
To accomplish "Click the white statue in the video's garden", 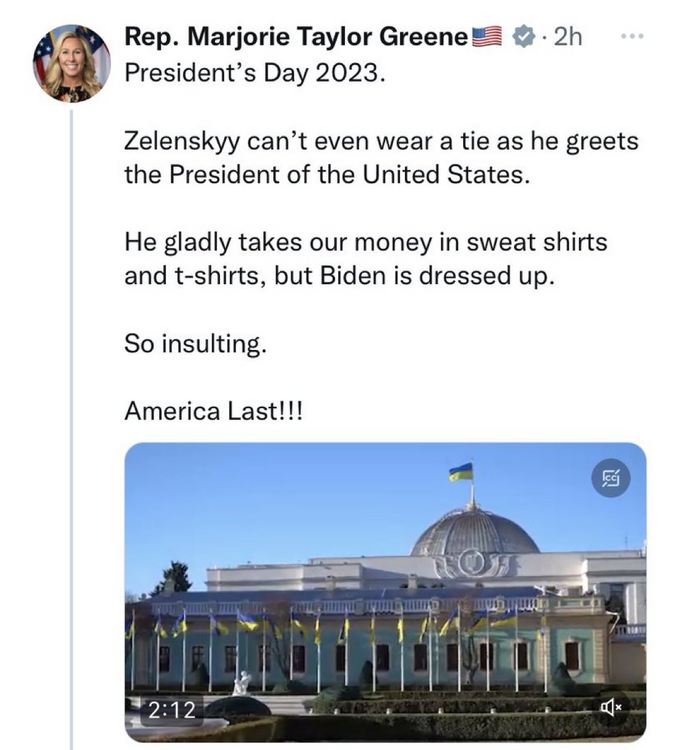I will coord(240,683).
